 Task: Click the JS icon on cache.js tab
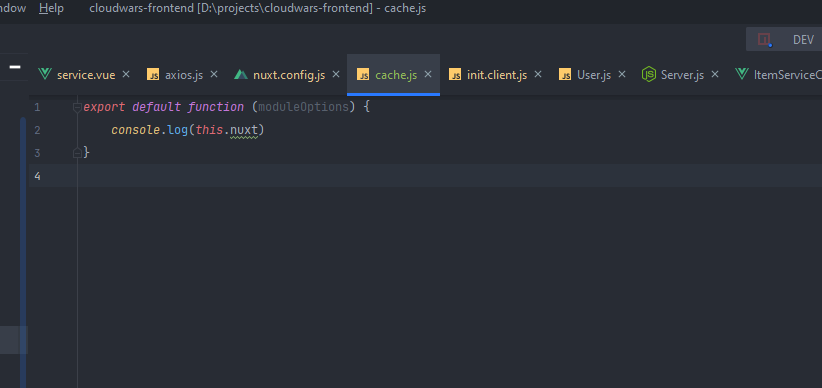tap(363, 74)
